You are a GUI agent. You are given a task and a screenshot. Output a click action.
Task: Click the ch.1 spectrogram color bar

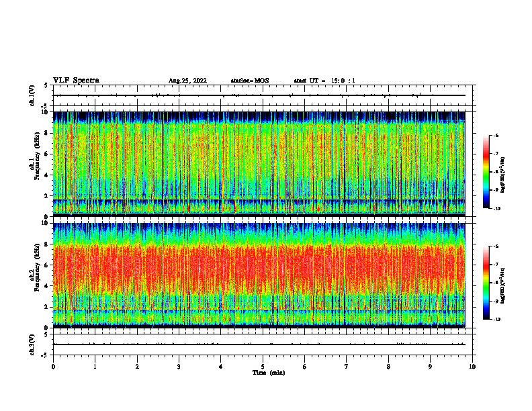point(486,172)
